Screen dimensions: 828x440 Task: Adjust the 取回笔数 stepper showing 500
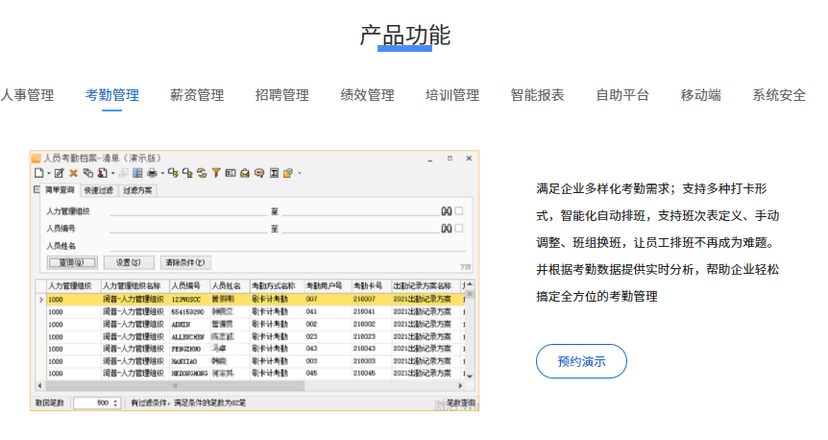click(x=116, y=403)
